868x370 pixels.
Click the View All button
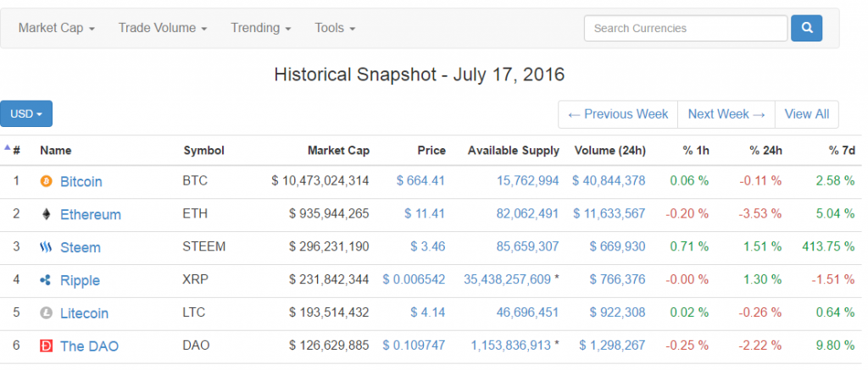pos(807,114)
